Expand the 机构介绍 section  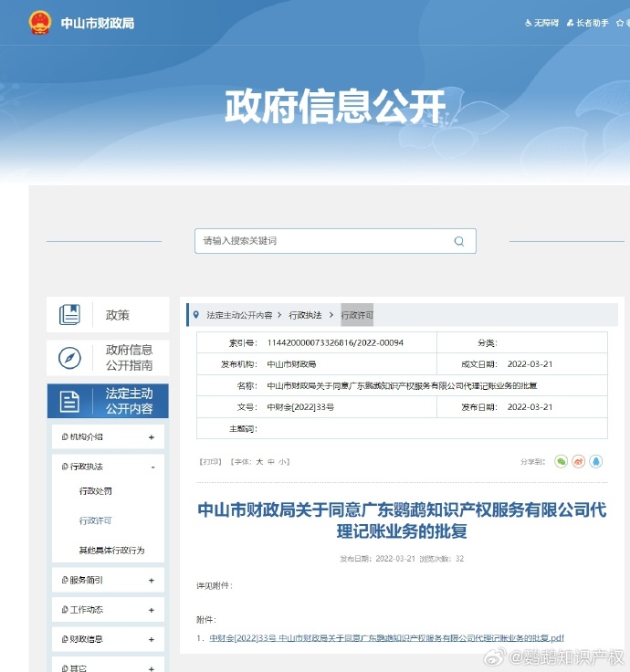pyautogui.click(x=152, y=437)
